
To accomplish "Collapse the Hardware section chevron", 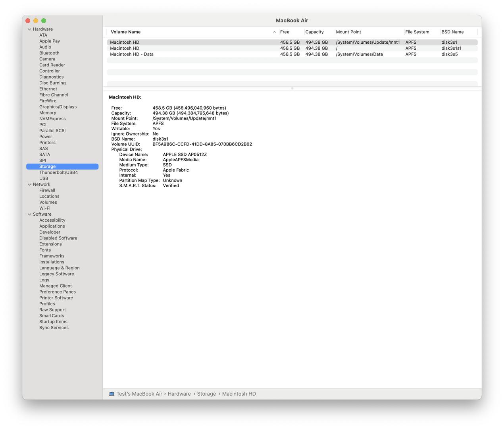I will pos(29,29).
